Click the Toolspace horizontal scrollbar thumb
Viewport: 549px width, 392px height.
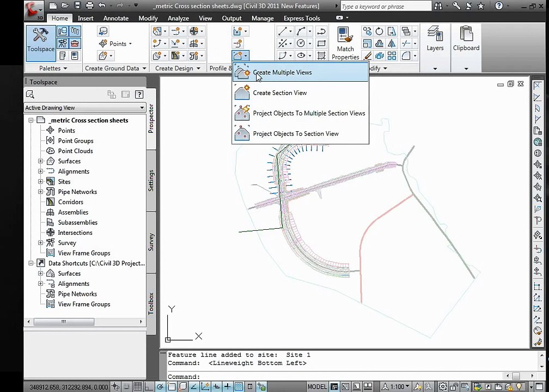point(64,321)
